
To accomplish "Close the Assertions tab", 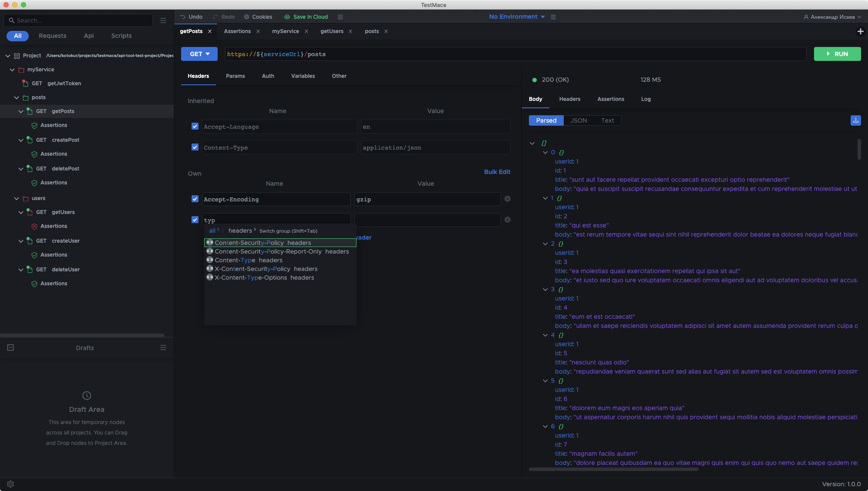I will tap(258, 31).
